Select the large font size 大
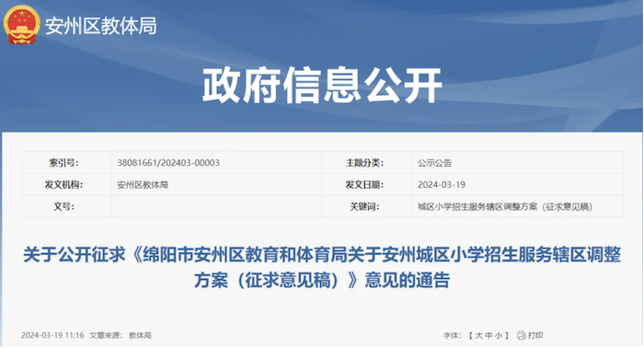 point(478,335)
